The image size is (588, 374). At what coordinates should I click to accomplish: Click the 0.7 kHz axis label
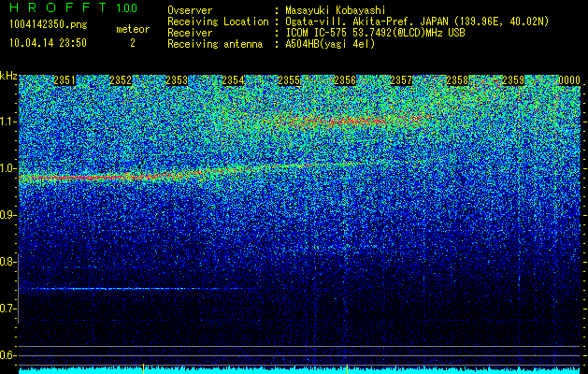[x=8, y=309]
